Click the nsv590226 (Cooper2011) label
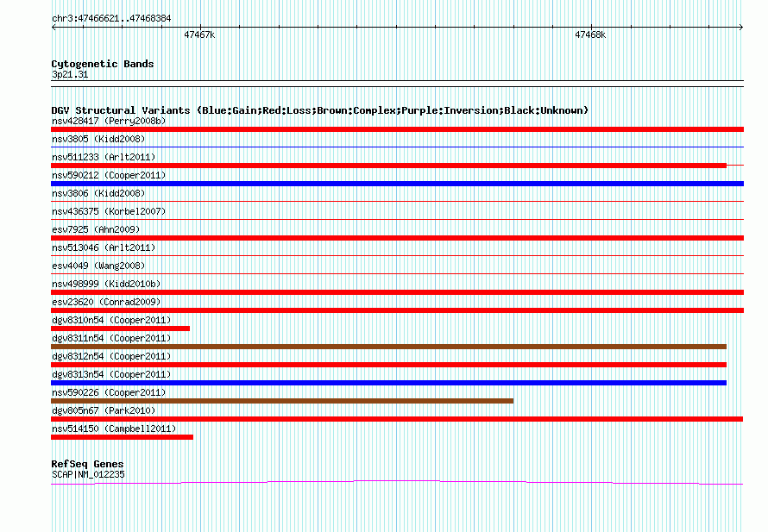This screenshot has height=532, width=768. (109, 392)
